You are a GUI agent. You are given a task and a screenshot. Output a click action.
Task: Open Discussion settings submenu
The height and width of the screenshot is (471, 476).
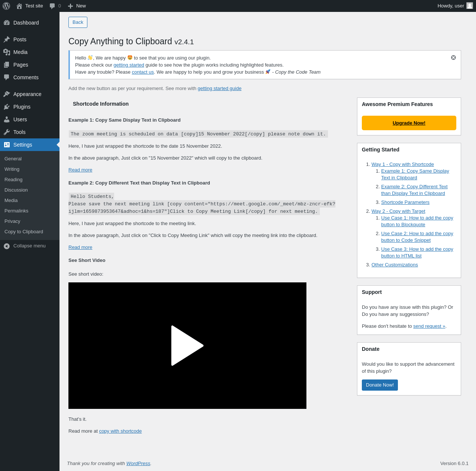point(16,190)
